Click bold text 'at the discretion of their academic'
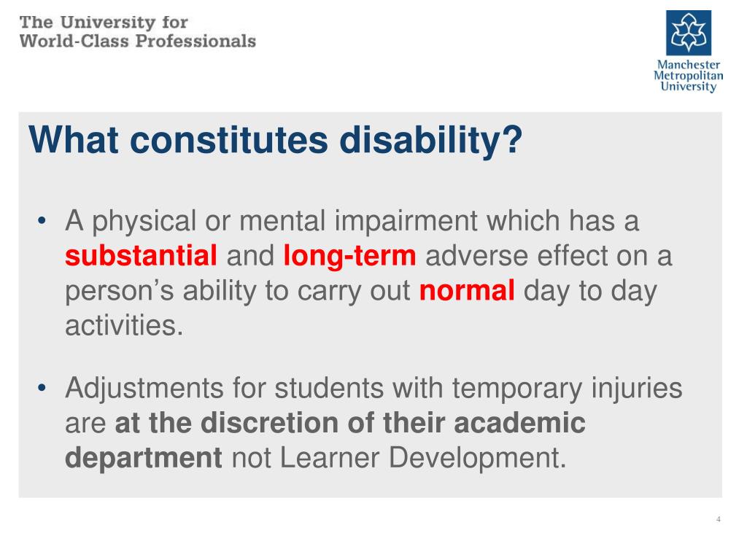The height and width of the screenshot is (560, 747). coord(350,422)
